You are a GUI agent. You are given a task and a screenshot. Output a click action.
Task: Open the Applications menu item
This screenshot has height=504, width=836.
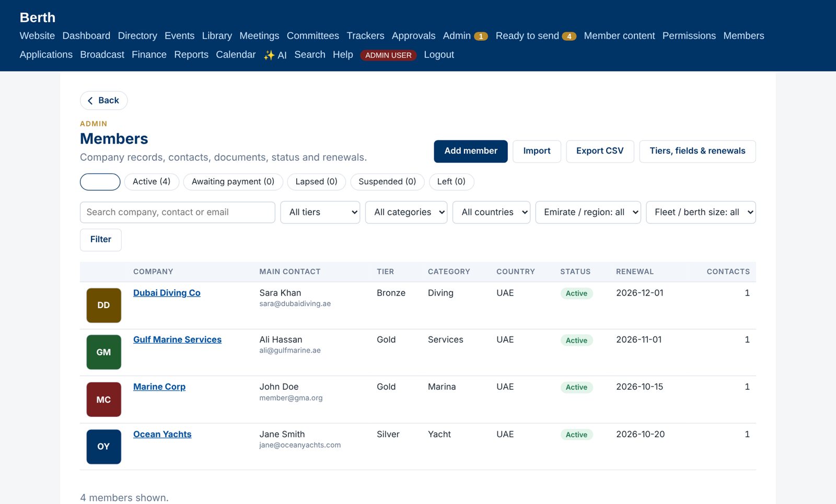click(x=46, y=55)
